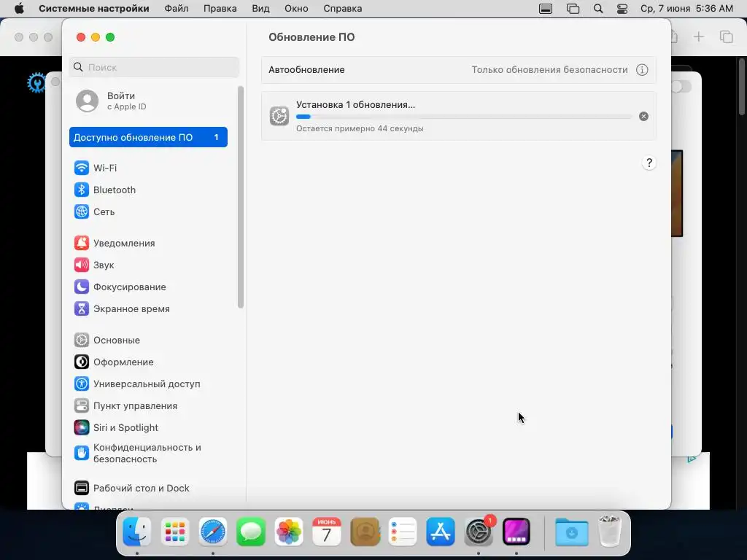The image size is (747, 560).
Task: Open Конфиденциальность и безопасность hand icon
Action: pyautogui.click(x=82, y=453)
